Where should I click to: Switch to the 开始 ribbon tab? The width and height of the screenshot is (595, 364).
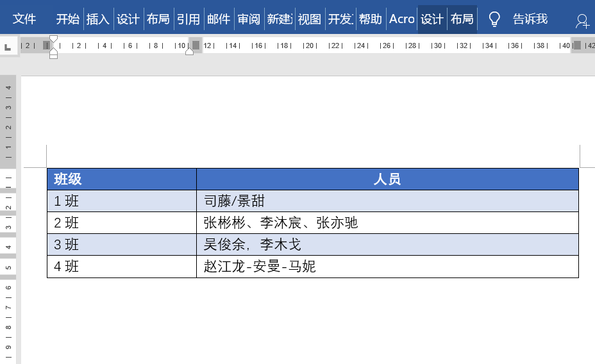pos(67,19)
